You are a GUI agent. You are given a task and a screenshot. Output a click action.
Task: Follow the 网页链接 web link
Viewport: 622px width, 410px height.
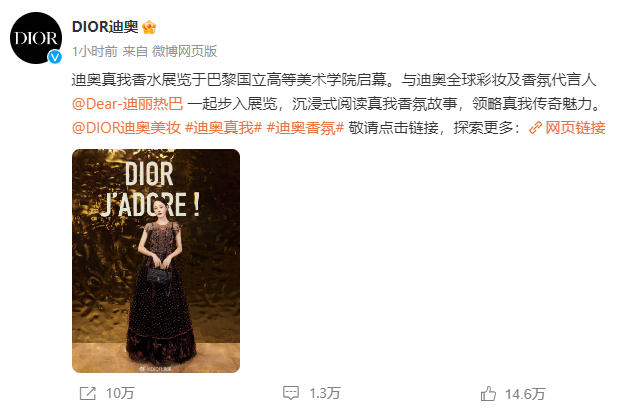[x=575, y=128]
